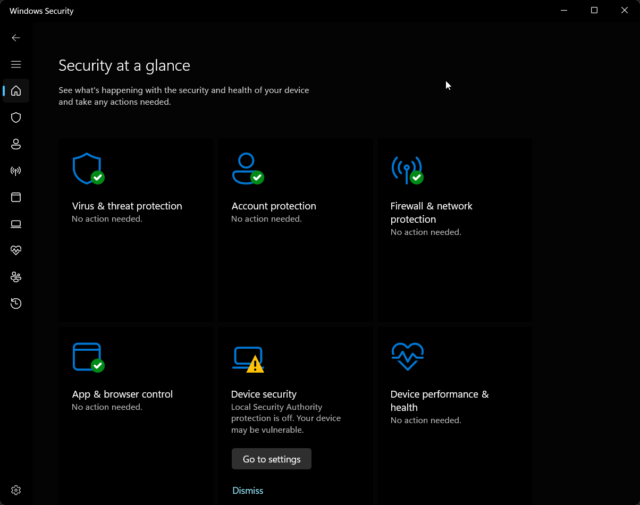The image size is (640, 505).
Task: Select the Home icon in the sidebar
Action: [x=16, y=91]
